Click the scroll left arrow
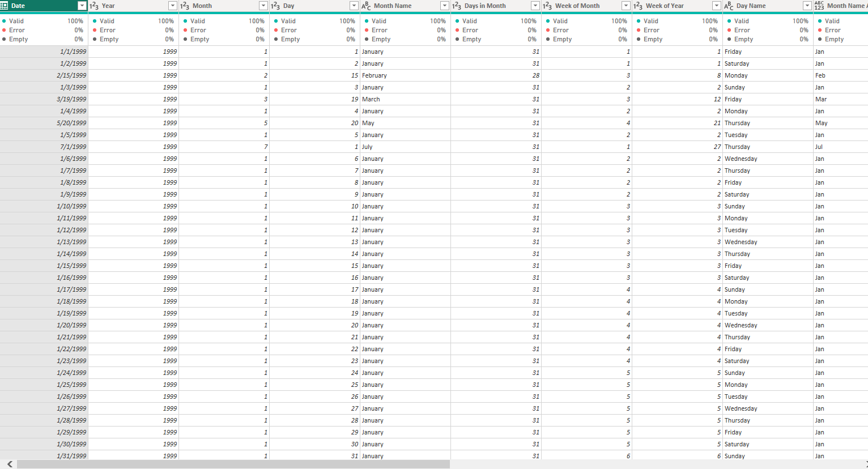Viewport: 868px width, 469px height. point(9,464)
